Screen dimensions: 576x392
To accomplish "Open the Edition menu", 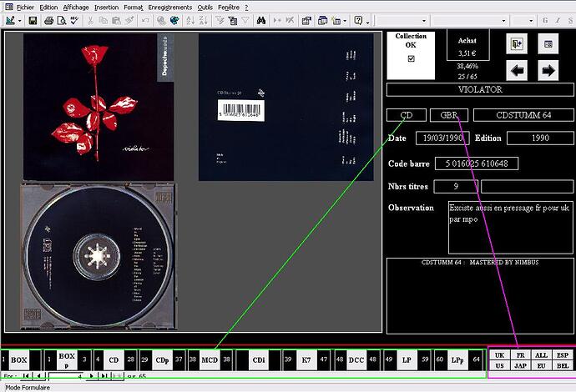I will [48, 8].
